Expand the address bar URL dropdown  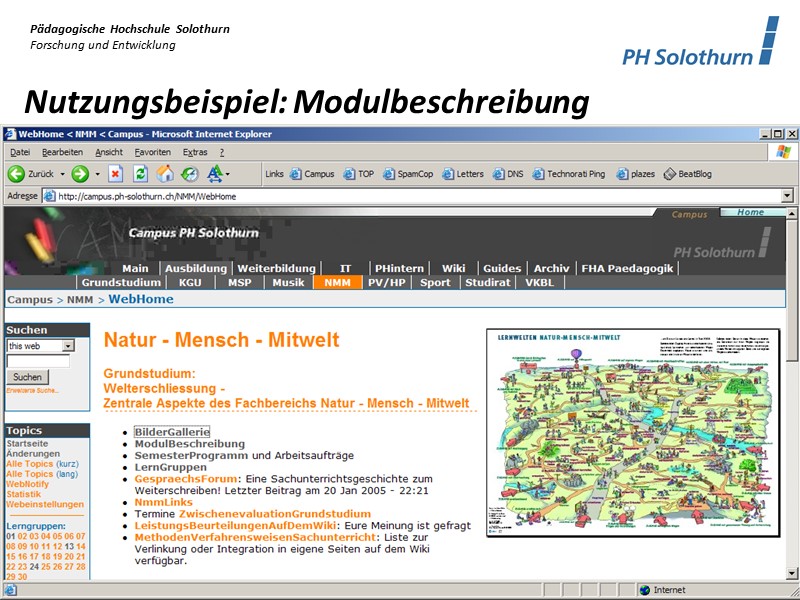[787, 196]
